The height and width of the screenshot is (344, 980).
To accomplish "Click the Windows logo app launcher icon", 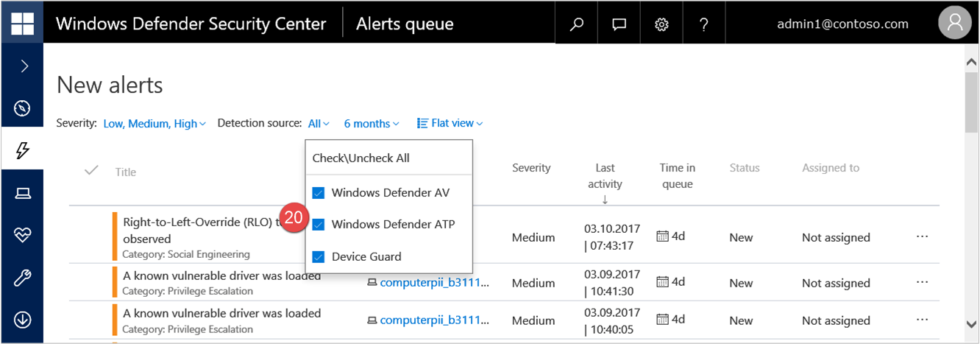I will [22, 24].
